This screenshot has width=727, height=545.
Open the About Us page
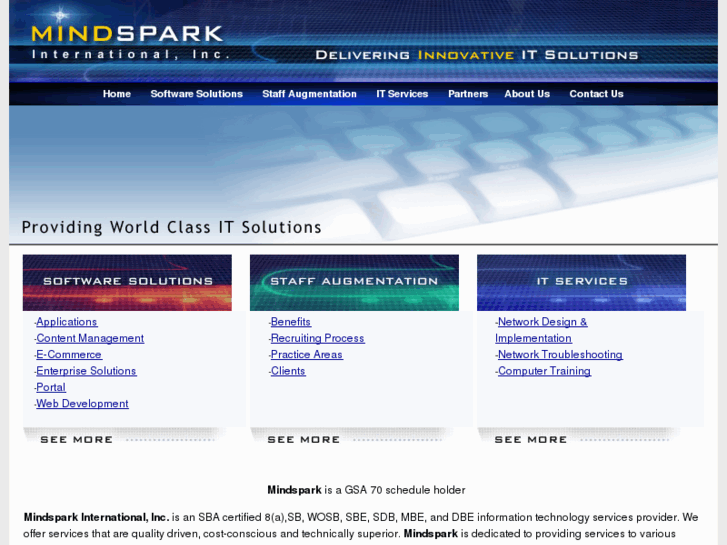(x=527, y=94)
